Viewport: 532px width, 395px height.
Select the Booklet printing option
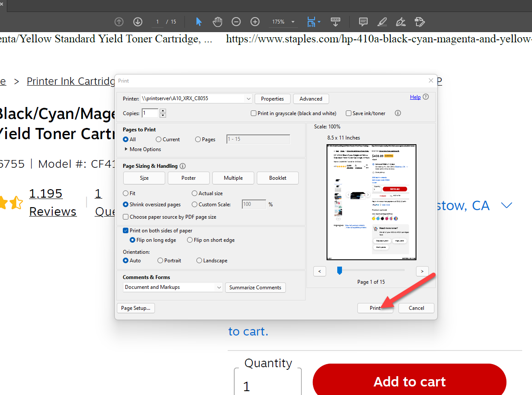click(x=278, y=178)
